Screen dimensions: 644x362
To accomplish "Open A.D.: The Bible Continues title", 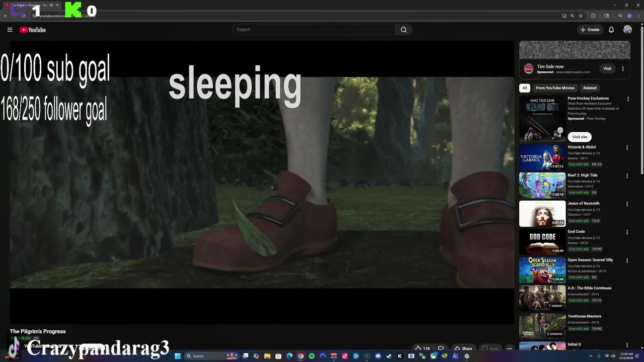I will point(590,288).
